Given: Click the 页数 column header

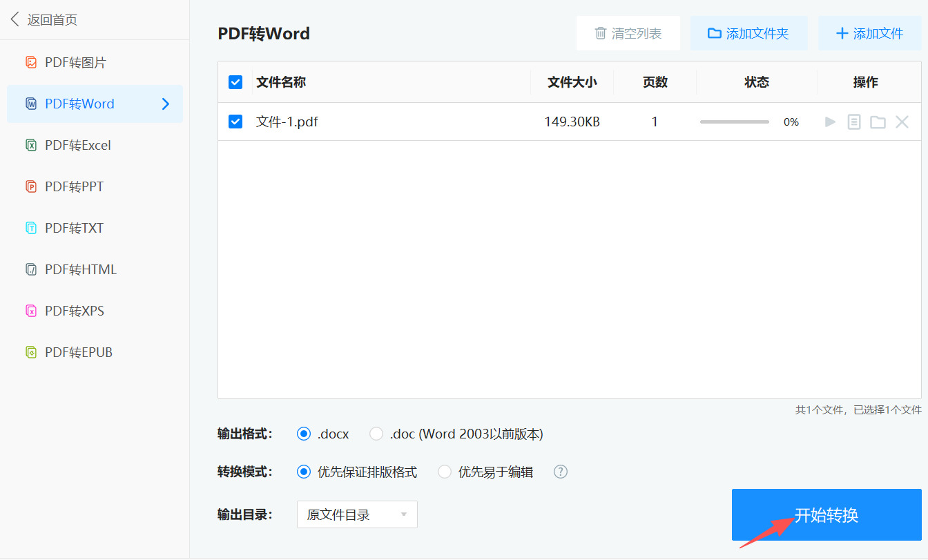Looking at the screenshot, I should (655, 82).
